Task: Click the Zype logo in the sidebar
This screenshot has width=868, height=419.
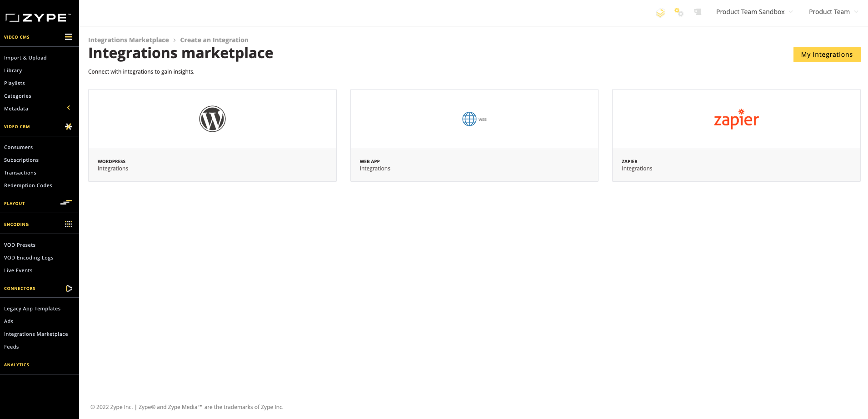Action: 38,18
